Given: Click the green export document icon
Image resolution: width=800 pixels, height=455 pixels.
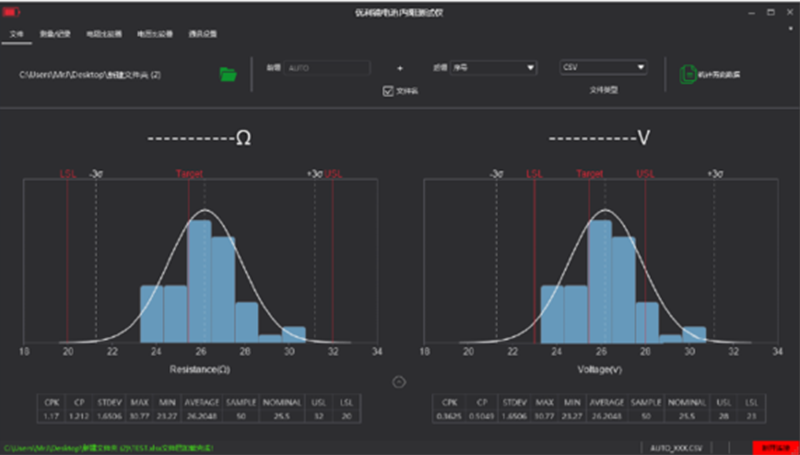Looking at the screenshot, I should tap(687, 74).
